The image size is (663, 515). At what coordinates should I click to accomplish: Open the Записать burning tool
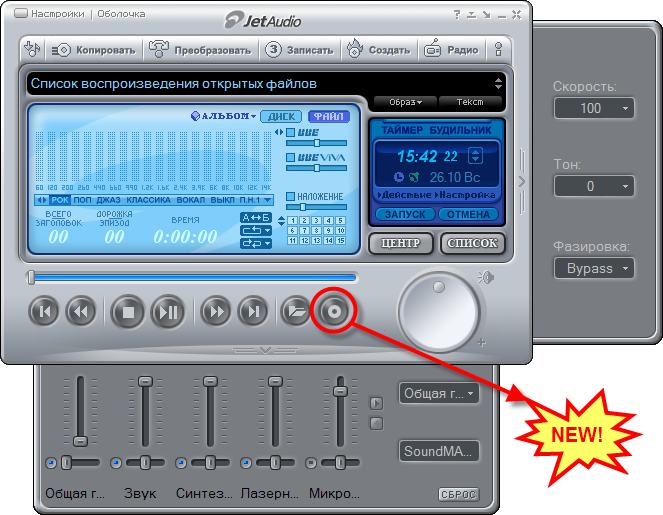tap(299, 50)
